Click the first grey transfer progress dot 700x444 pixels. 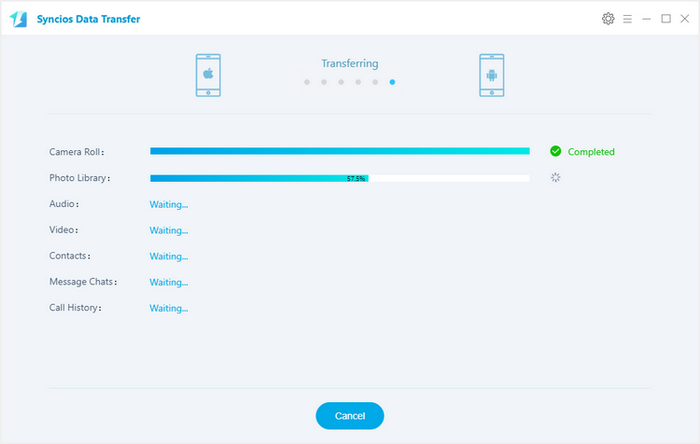(307, 82)
